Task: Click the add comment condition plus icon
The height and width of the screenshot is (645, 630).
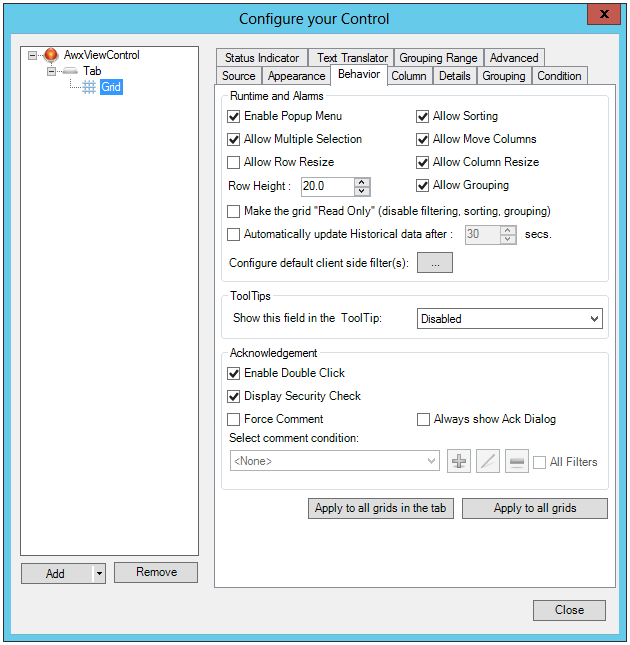Action: 459,461
